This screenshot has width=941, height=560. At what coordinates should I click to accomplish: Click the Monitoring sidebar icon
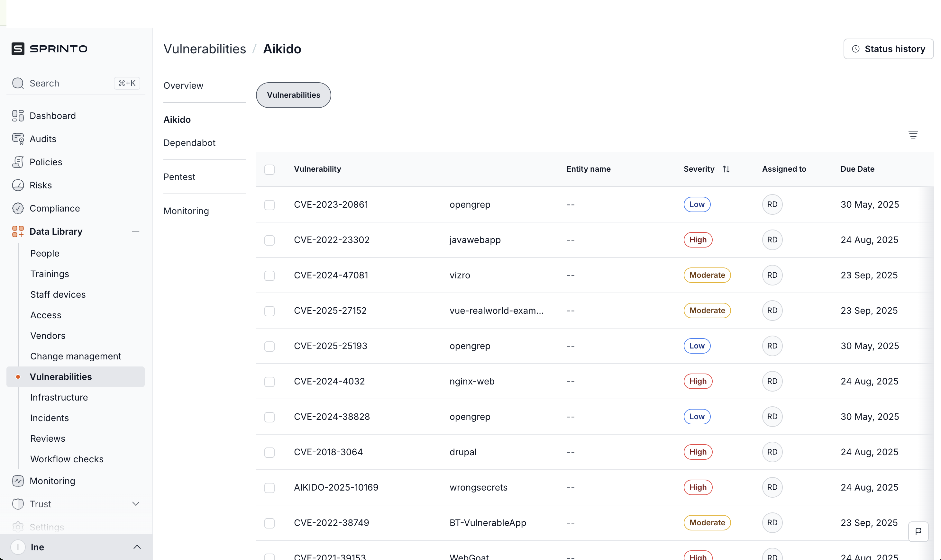(x=18, y=481)
